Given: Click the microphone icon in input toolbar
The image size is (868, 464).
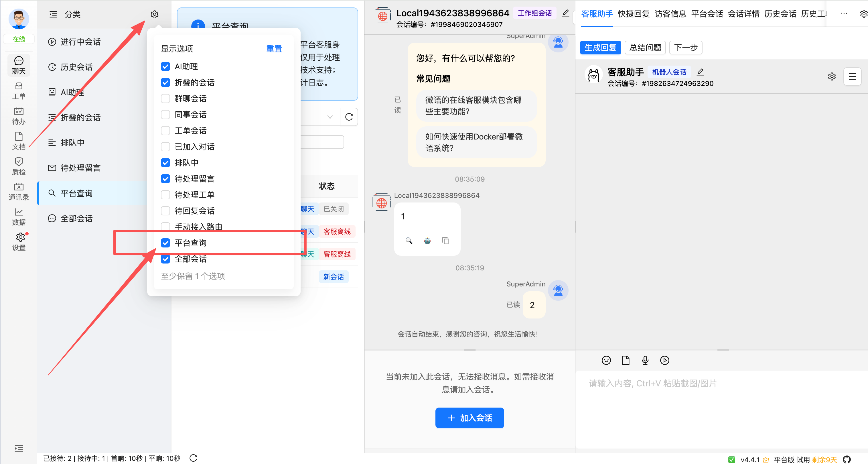Looking at the screenshot, I should point(645,360).
